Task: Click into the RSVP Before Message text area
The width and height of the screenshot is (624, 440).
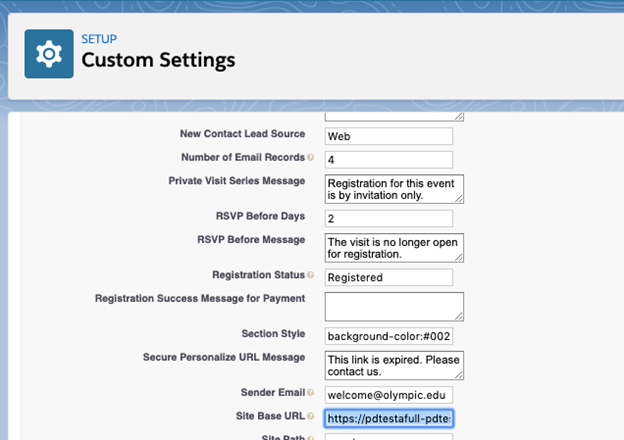Action: tap(392, 247)
